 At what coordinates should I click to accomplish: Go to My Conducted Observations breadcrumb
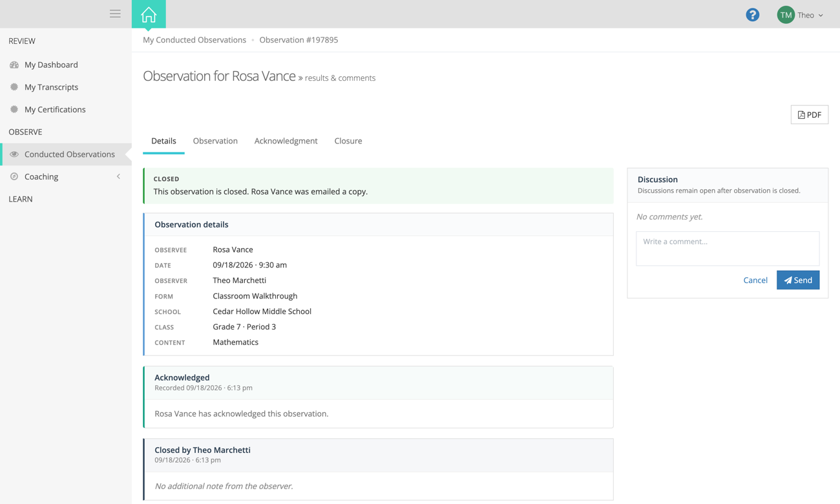point(194,39)
